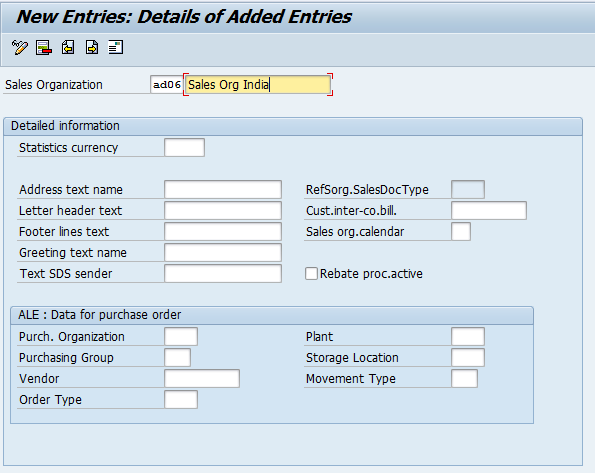Screen dimensions: 595x473
Task: Click the Greeting text name field
Action: (223, 252)
